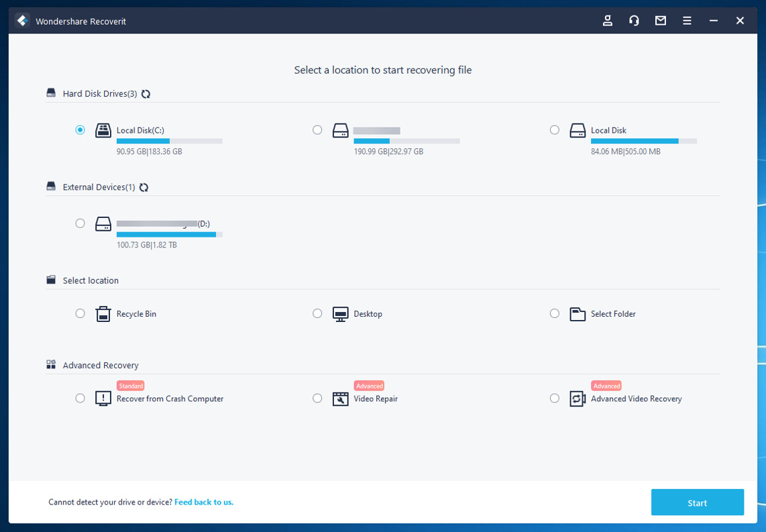Refresh the External Devices list

(144, 187)
